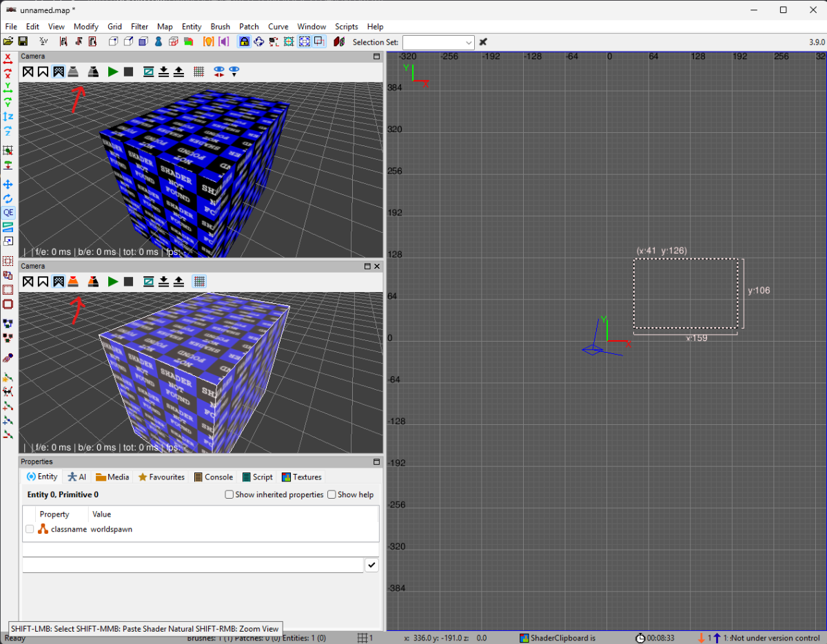Click the flip X axis icon
Image resolution: width=827 pixels, height=644 pixels.
(x=8, y=58)
